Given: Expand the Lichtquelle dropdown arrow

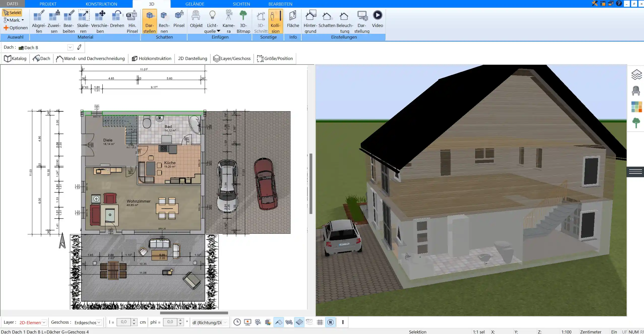Looking at the screenshot, I should (219, 31).
